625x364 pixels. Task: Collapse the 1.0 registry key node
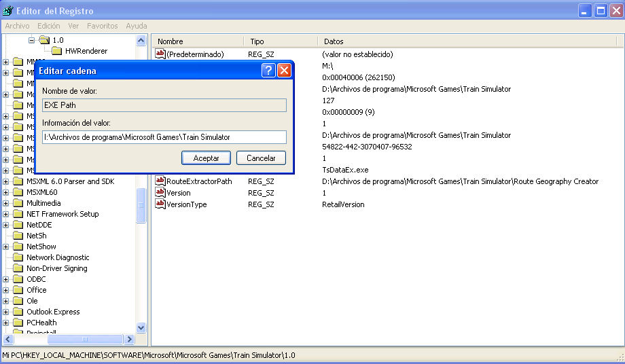point(31,40)
